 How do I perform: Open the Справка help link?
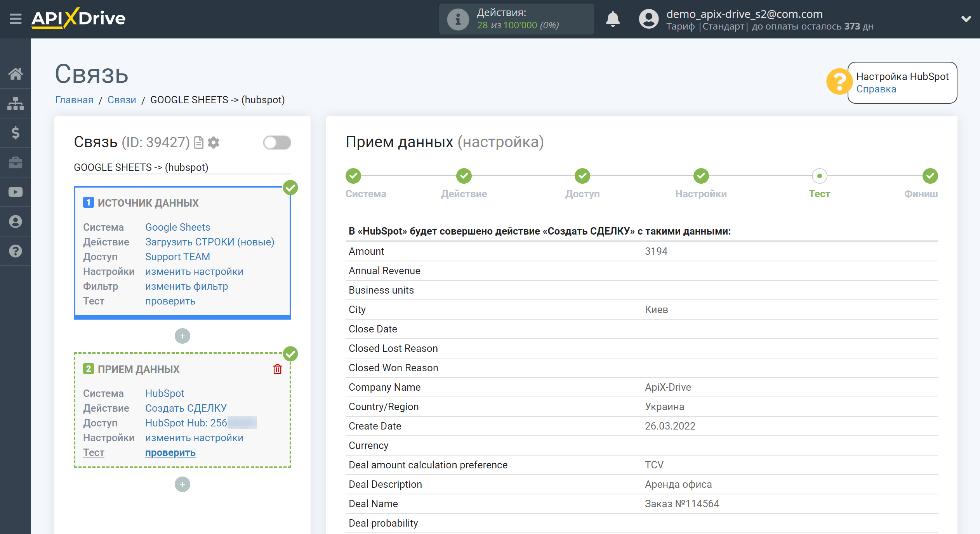pos(876,89)
